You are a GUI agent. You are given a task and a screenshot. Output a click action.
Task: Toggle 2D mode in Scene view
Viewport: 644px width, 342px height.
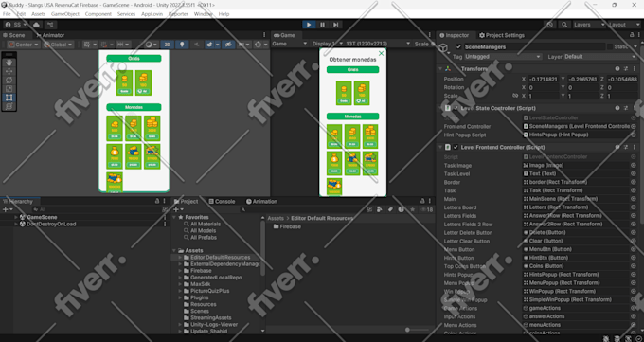coord(167,44)
